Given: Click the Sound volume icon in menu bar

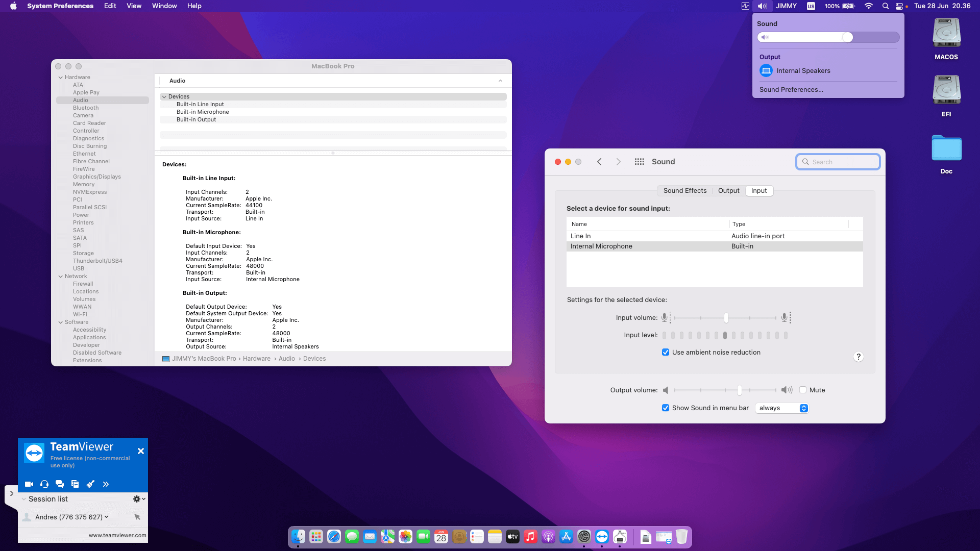Looking at the screenshot, I should click(762, 6).
